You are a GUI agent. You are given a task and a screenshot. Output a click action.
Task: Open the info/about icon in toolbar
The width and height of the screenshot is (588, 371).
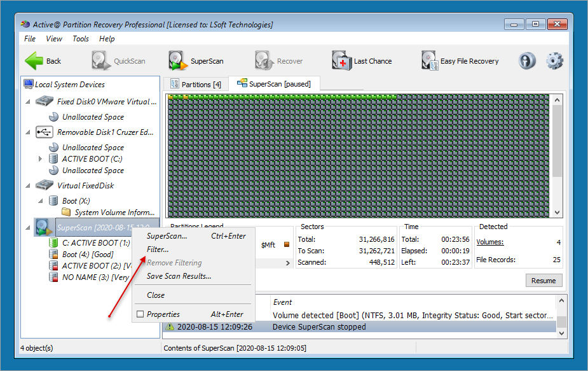(x=527, y=61)
